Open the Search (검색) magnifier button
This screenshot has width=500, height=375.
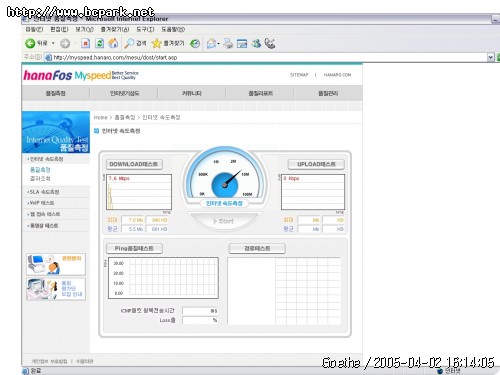tap(135, 43)
